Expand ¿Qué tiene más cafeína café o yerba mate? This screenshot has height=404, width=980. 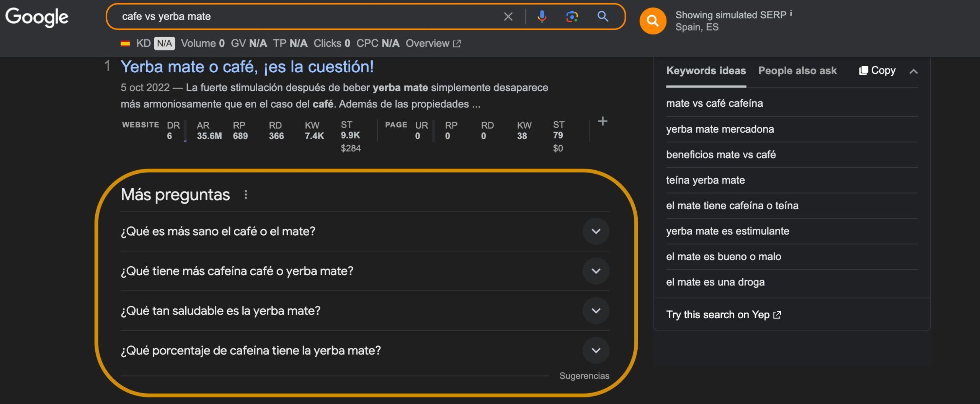click(596, 271)
